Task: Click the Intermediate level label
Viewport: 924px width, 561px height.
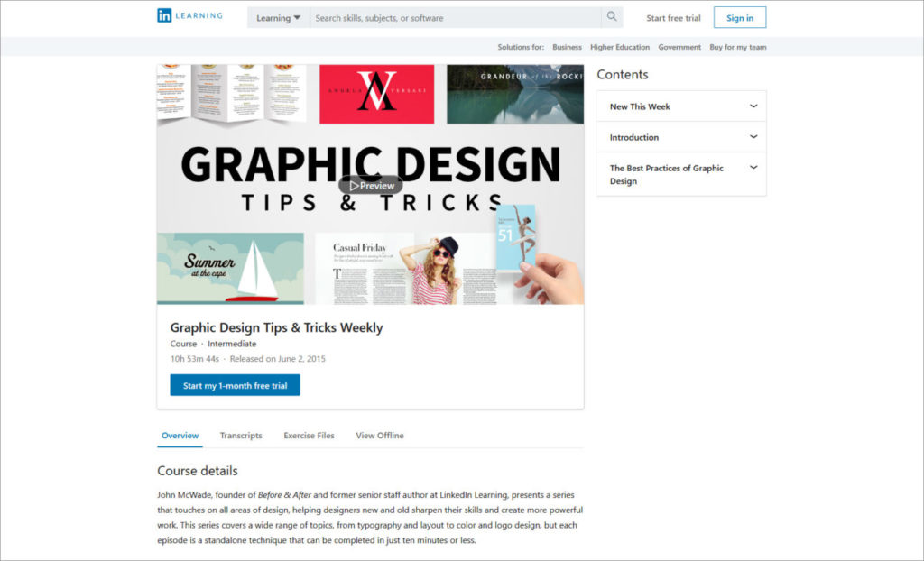Action: 232,344
